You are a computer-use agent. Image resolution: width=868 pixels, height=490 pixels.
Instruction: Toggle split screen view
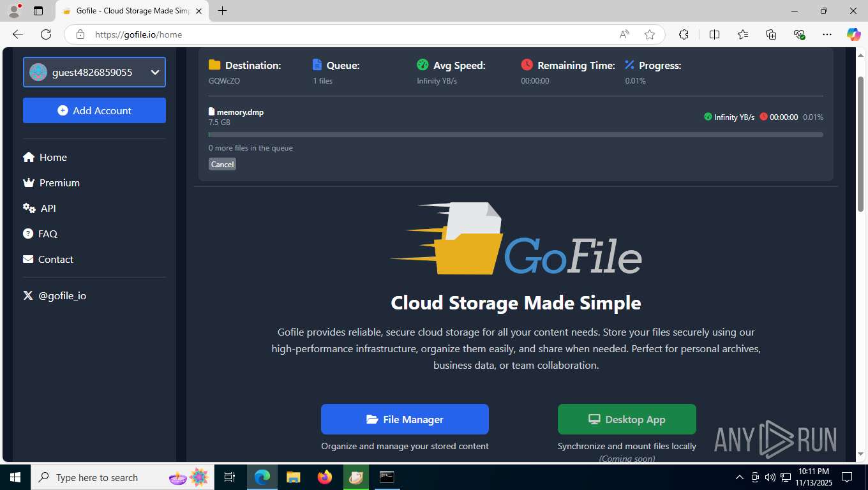pyautogui.click(x=714, y=34)
